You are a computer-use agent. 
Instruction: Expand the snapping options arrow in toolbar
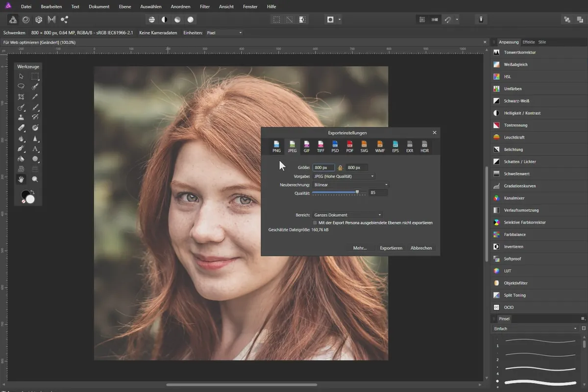457,20
